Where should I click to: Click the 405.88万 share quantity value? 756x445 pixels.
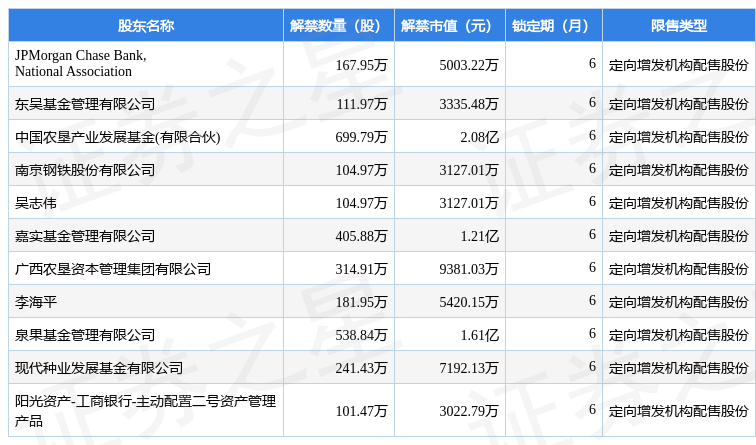click(x=362, y=236)
